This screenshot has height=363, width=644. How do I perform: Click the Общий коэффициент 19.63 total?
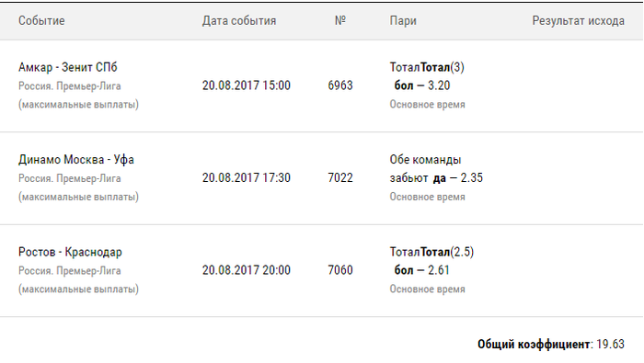[x=551, y=344]
